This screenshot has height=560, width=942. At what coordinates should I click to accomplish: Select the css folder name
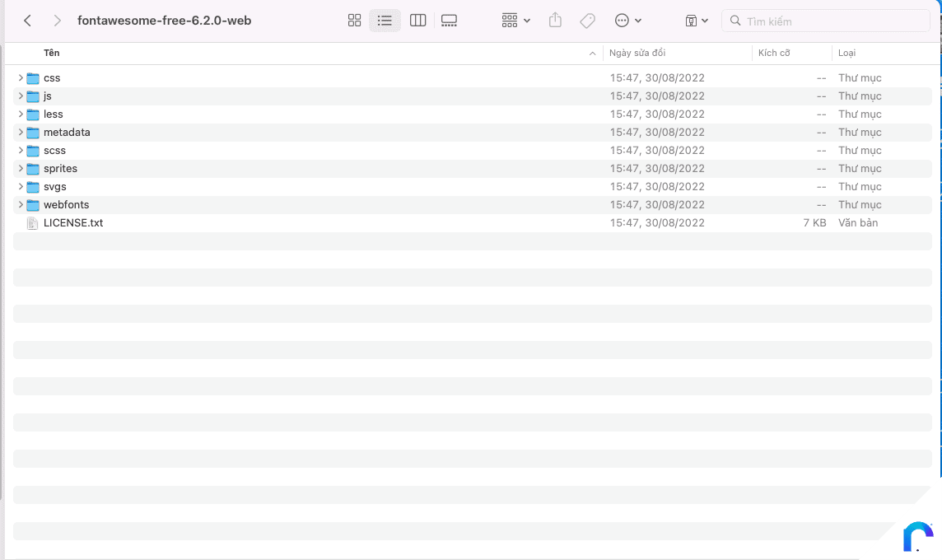[x=52, y=78]
